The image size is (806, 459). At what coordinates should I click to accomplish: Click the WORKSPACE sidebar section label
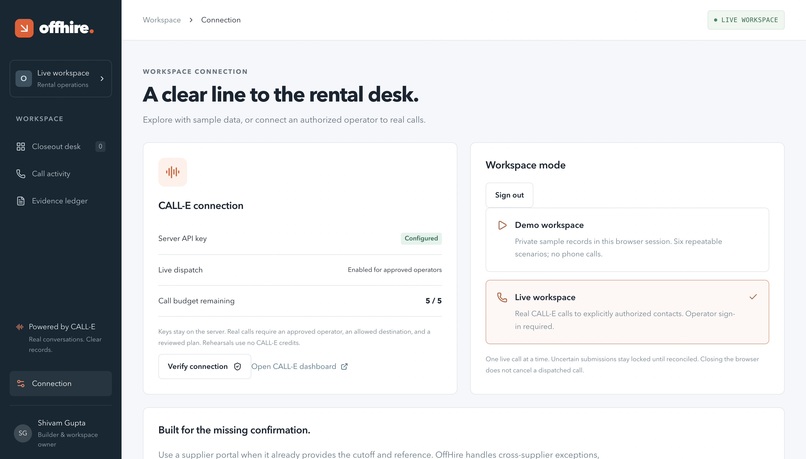(x=40, y=119)
